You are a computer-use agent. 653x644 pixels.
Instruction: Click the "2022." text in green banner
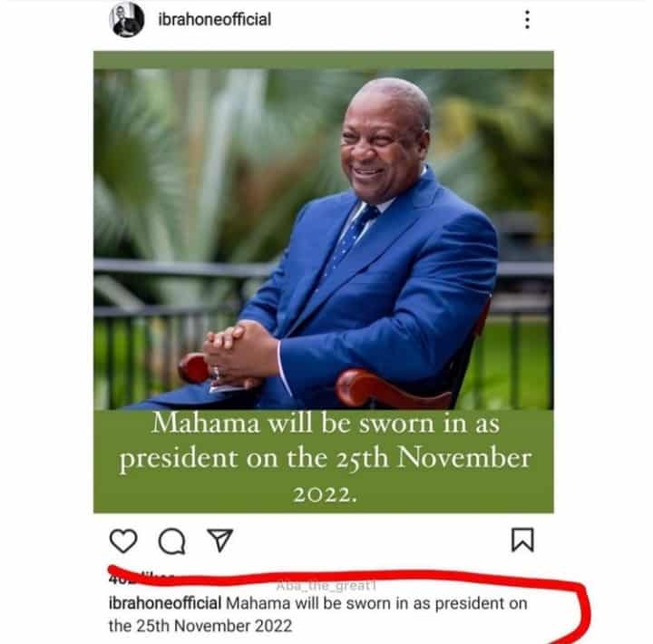[x=326, y=495]
